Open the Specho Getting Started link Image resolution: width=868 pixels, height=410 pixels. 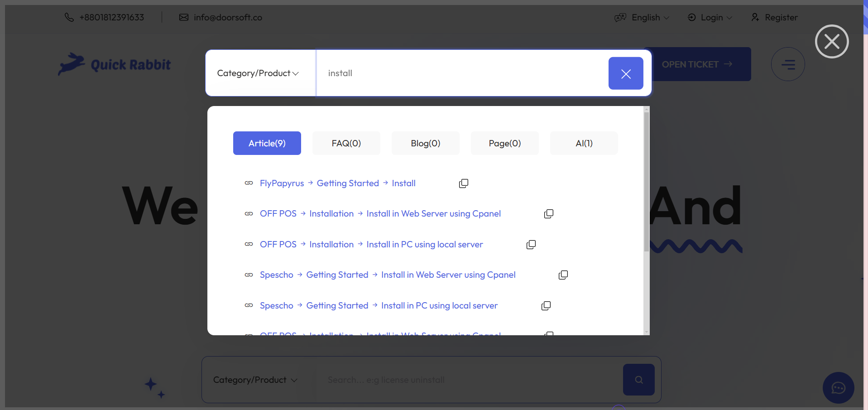pyautogui.click(x=337, y=275)
